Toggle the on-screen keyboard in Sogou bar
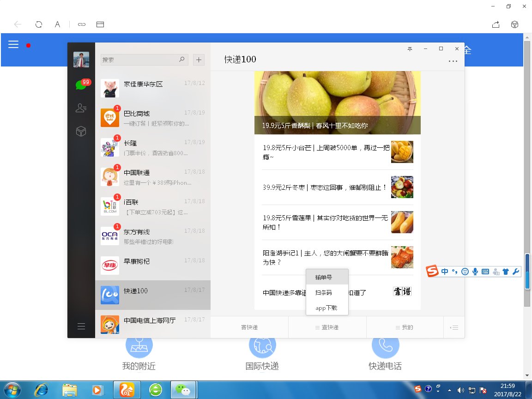This screenshot has height=399, width=532. point(485,272)
